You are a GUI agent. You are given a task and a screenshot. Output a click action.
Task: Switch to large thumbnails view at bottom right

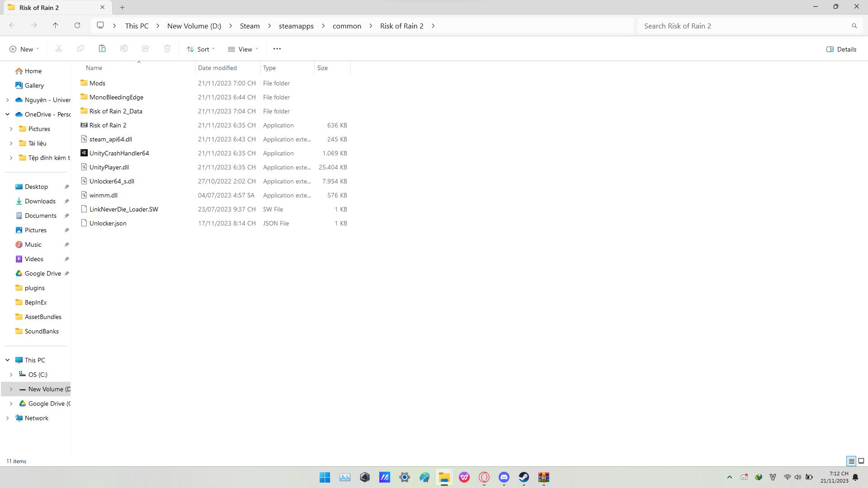pyautogui.click(x=861, y=461)
